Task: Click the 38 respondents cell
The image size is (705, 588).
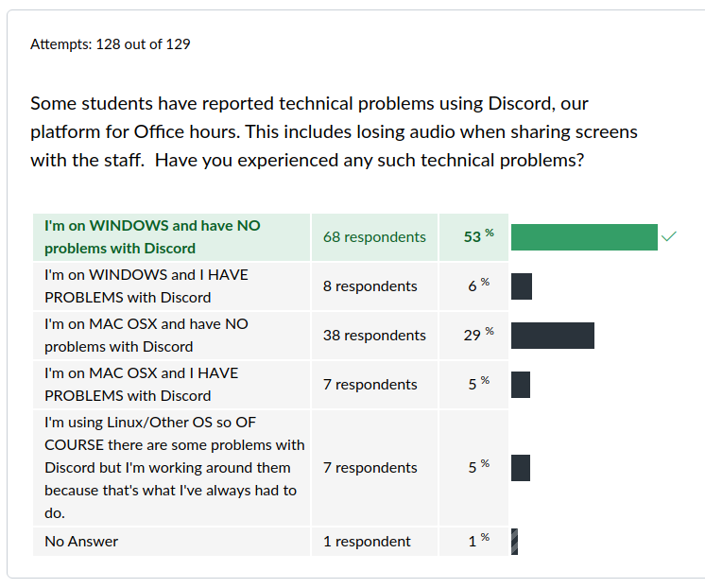Action: pos(374,336)
